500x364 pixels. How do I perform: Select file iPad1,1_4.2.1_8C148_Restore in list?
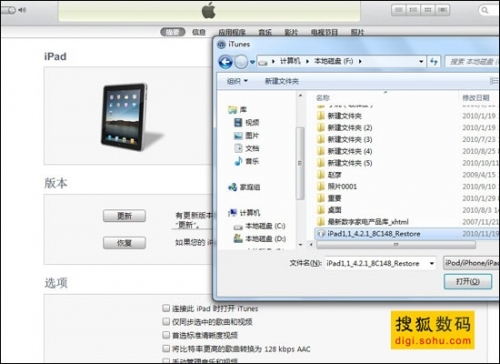coord(406,234)
